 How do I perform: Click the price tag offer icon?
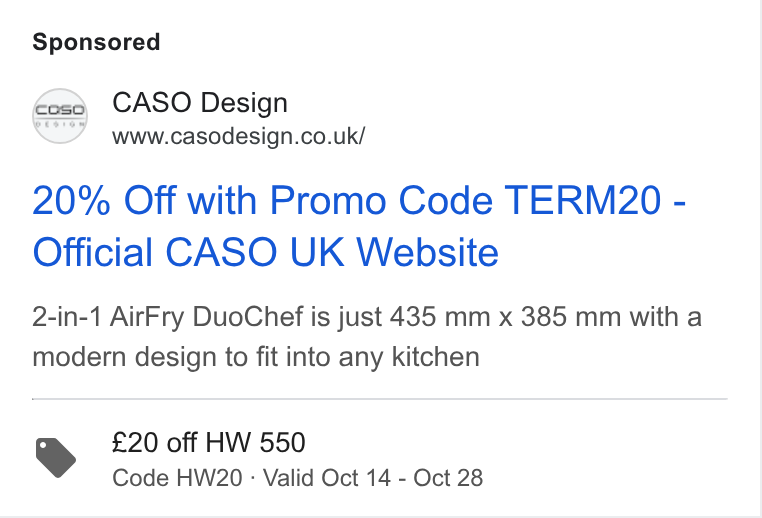[x=55, y=458]
